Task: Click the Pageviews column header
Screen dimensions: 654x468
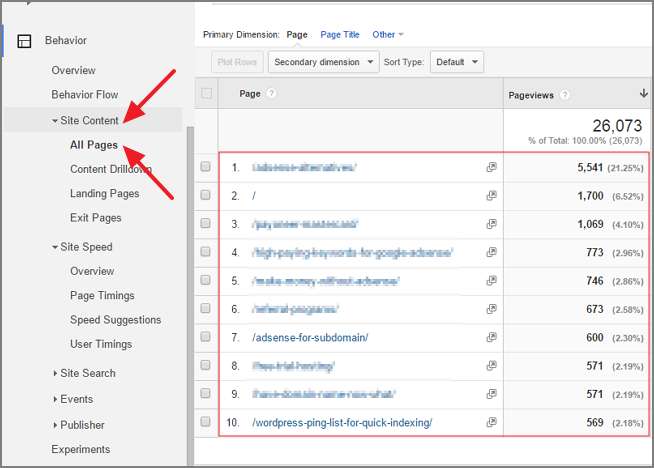Action: pos(531,95)
